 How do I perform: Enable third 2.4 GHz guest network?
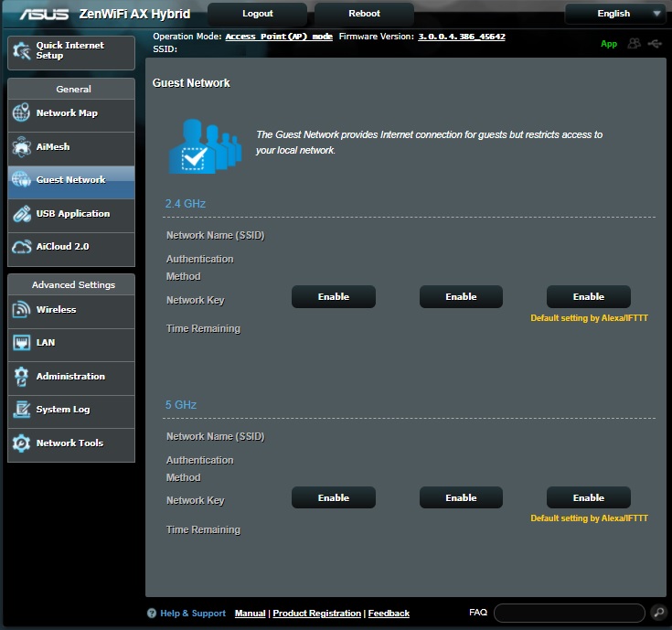(589, 296)
